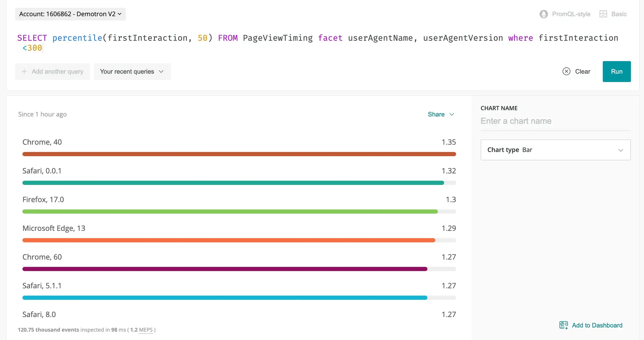Run the NRQL query
Screen dimensions: 644x340
616,71
